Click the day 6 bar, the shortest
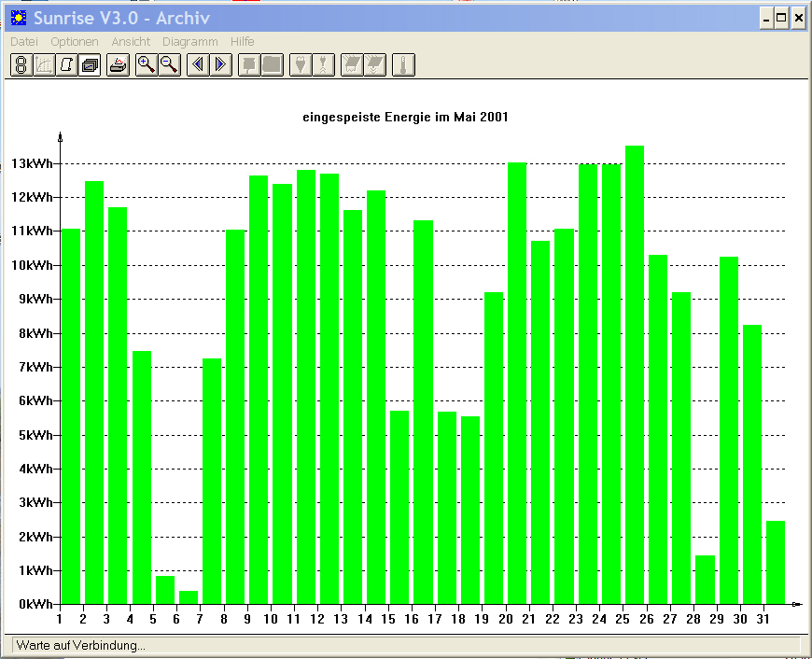 click(x=189, y=597)
